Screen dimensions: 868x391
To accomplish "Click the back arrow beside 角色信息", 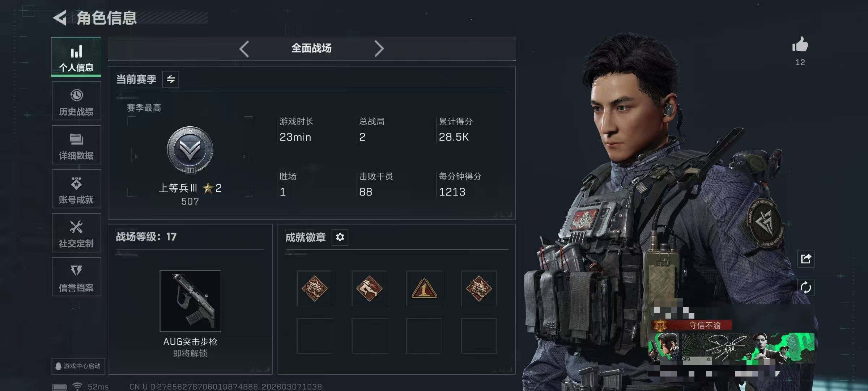I will (x=60, y=18).
